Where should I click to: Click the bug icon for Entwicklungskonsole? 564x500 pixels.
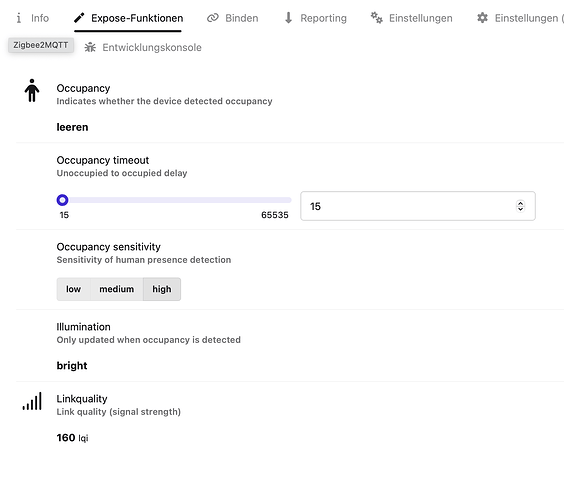pos(90,47)
